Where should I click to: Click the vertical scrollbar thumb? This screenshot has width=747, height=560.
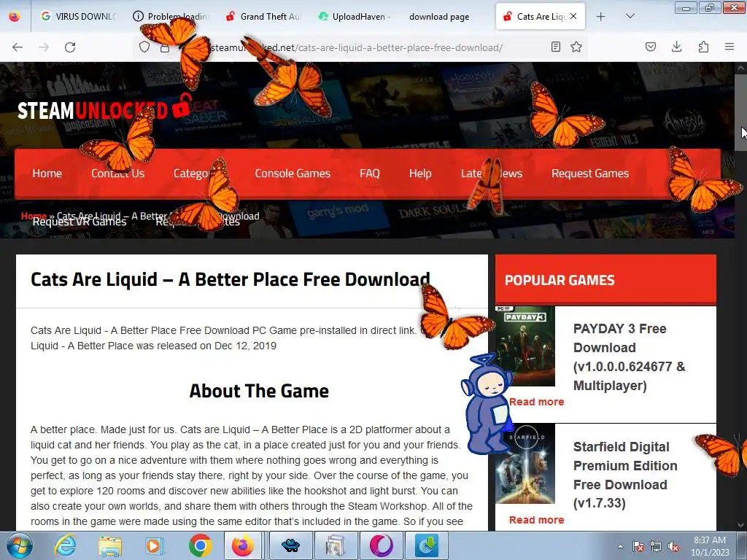[x=740, y=112]
